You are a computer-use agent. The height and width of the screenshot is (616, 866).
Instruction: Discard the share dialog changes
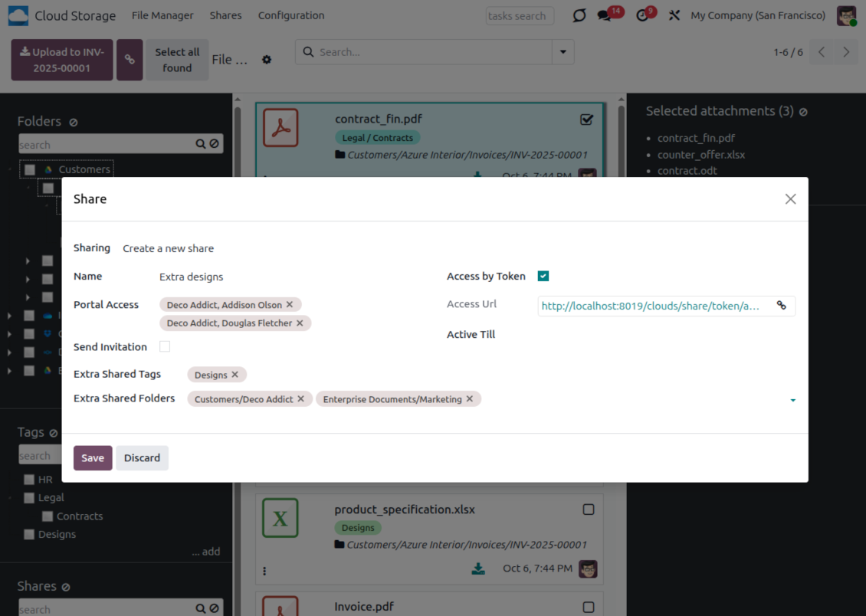(142, 458)
